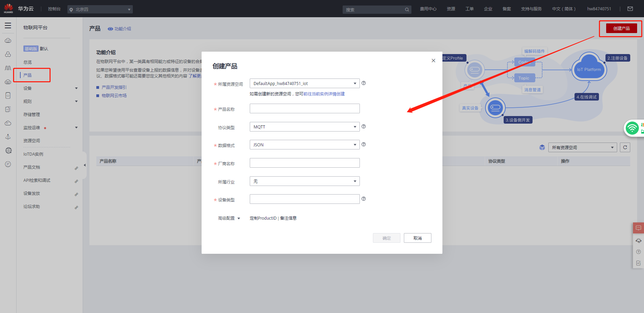
Task: Select 产品 in the sidebar
Action: point(28,75)
